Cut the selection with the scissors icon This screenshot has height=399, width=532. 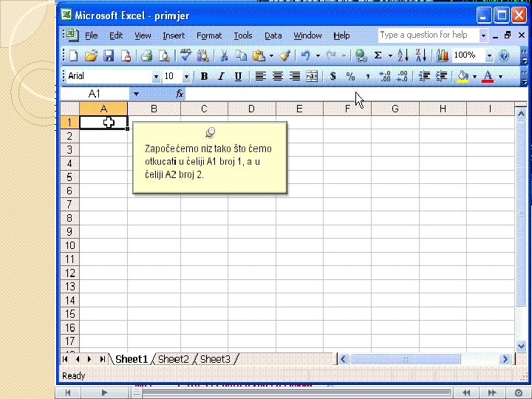[224, 55]
